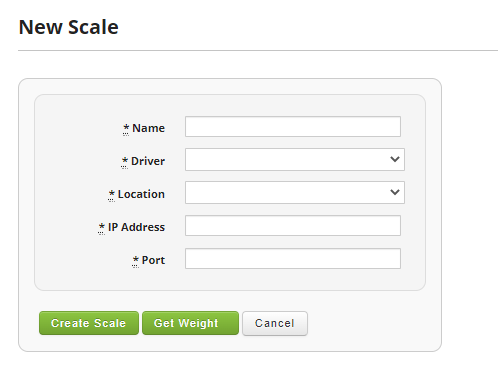The image size is (498, 379).
Task: Click the Driver field label
Action: 148,161
